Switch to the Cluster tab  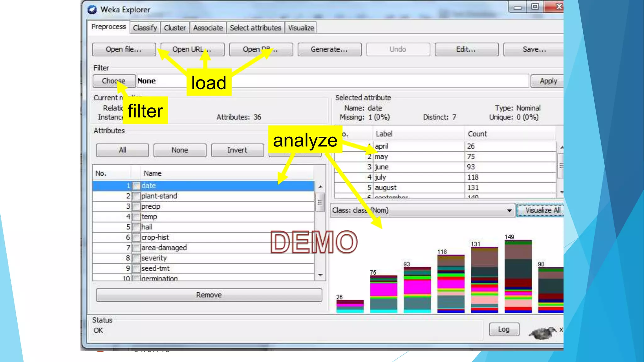(x=175, y=28)
